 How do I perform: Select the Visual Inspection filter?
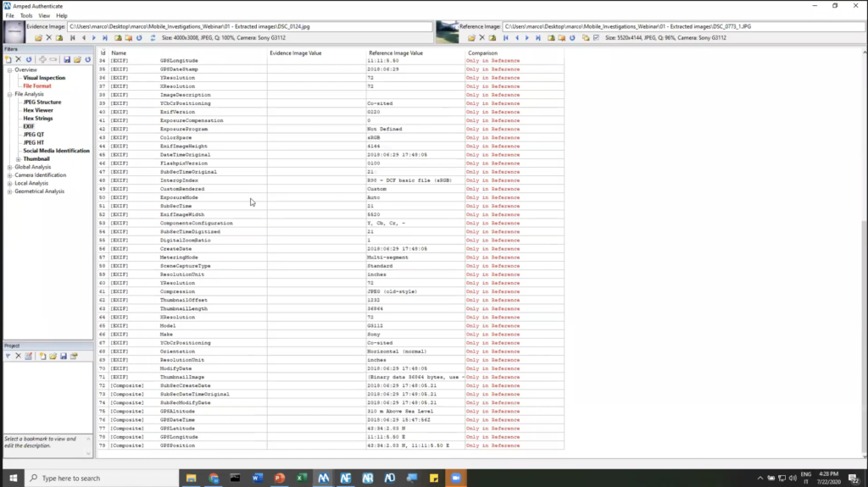point(44,78)
